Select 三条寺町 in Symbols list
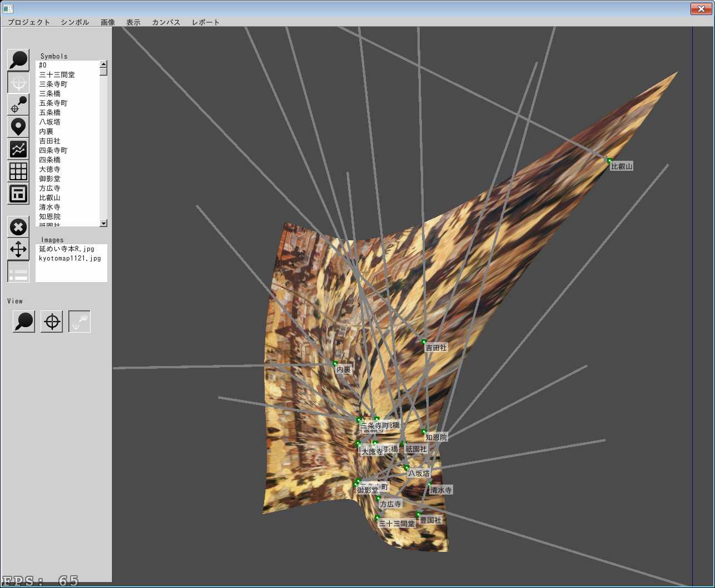 (x=67, y=84)
